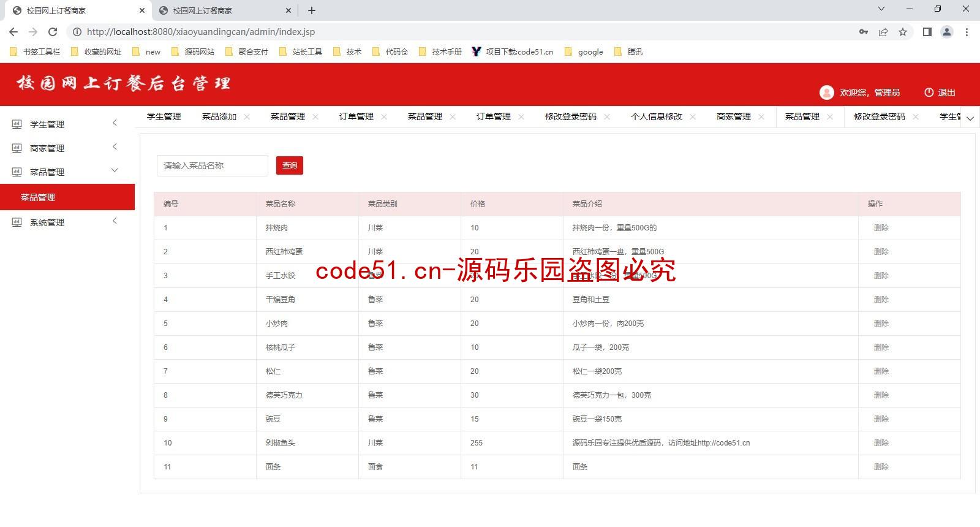Open the google bookmark folder
Screen dimensions: 980x527
[x=584, y=51]
